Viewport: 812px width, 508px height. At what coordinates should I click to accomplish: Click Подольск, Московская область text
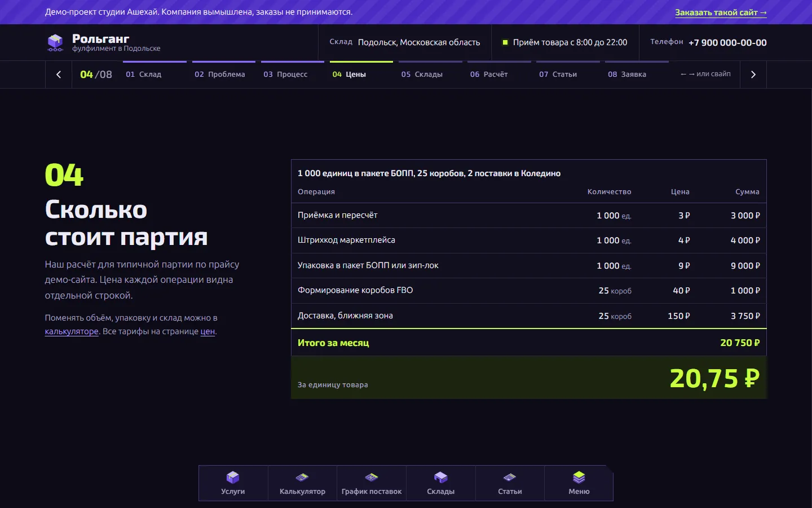(x=419, y=42)
